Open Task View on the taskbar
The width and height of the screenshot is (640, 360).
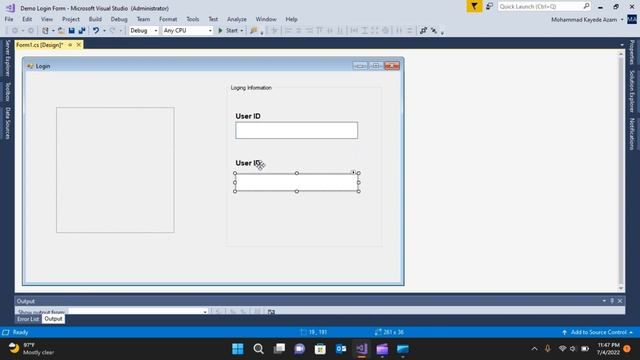point(279,349)
